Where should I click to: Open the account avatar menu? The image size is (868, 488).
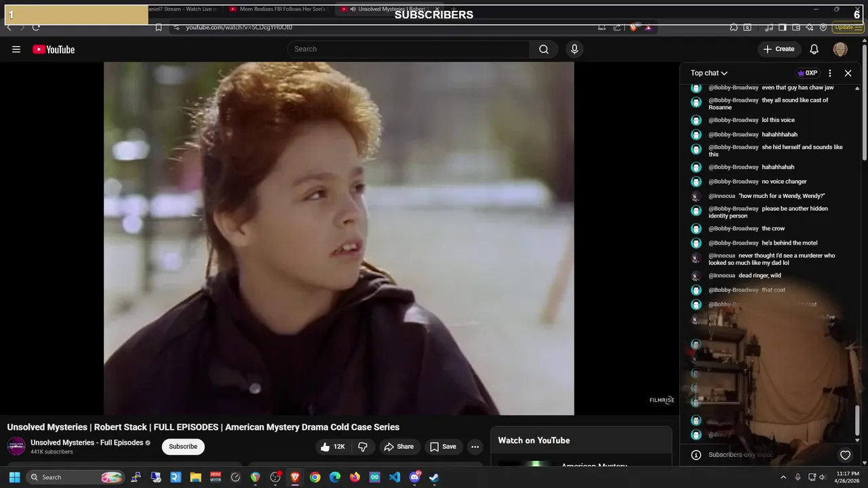click(840, 49)
